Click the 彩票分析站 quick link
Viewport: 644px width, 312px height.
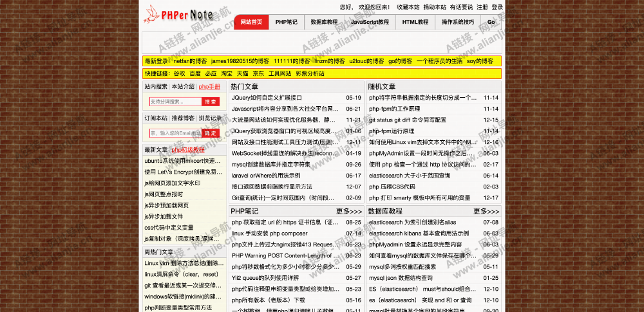coord(310,74)
